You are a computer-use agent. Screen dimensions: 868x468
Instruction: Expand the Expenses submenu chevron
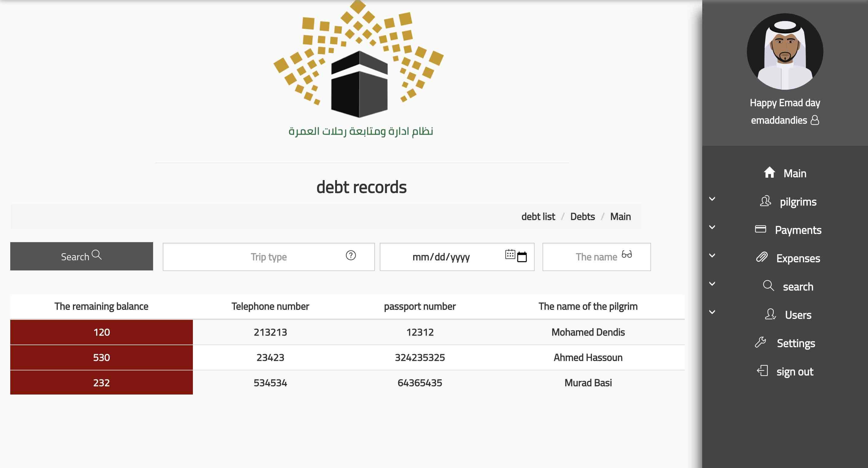712,256
